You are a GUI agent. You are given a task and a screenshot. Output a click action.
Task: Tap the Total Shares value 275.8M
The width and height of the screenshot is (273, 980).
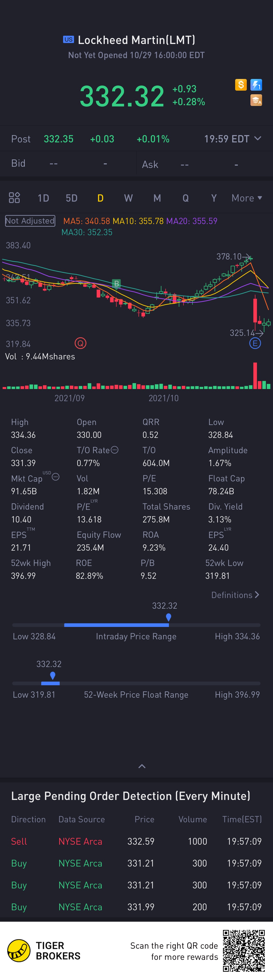click(x=156, y=519)
